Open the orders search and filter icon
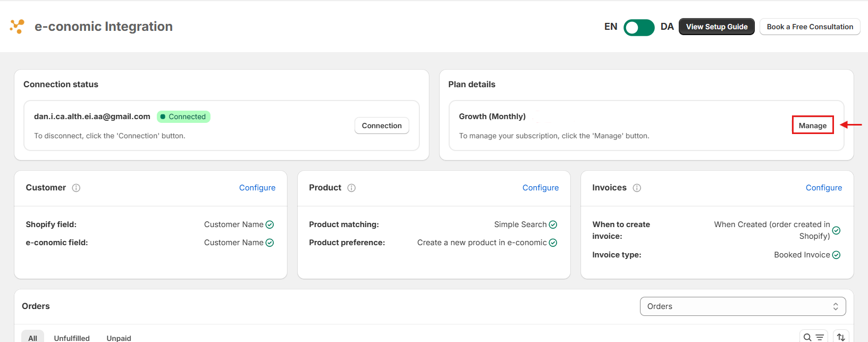This screenshot has height=342, width=868. 814,337
